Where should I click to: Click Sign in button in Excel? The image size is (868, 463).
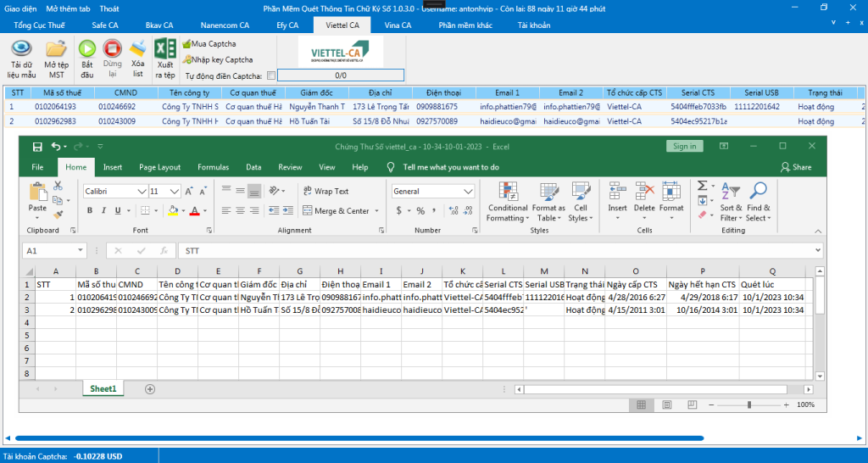[685, 147]
